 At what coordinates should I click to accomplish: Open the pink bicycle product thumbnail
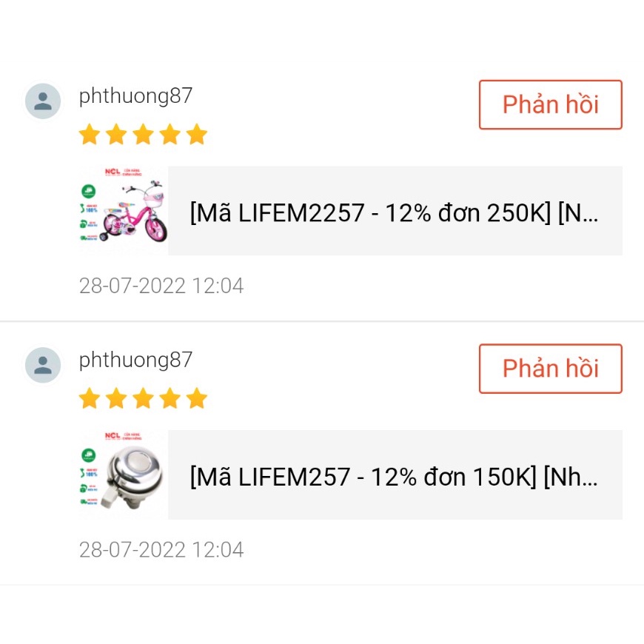click(124, 211)
